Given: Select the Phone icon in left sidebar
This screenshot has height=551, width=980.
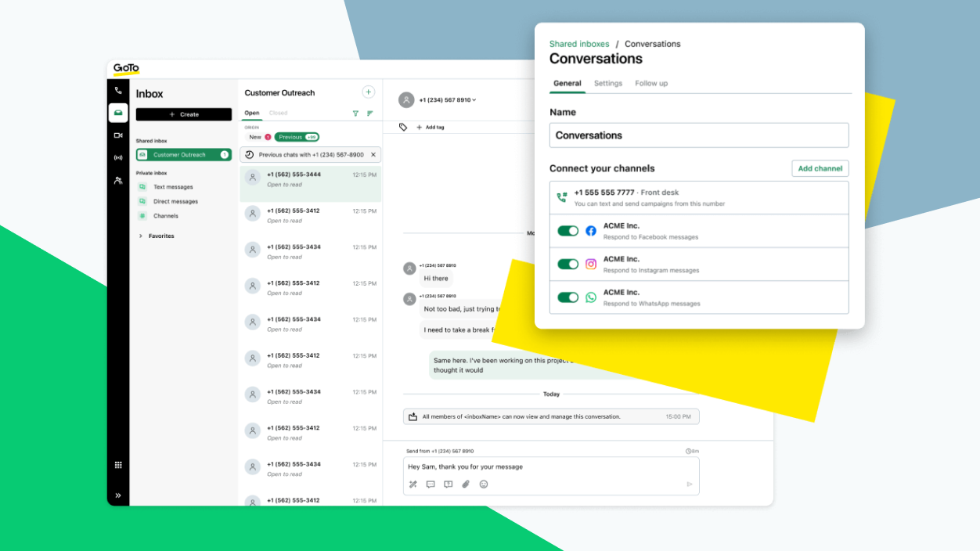Looking at the screenshot, I should coord(118,90).
